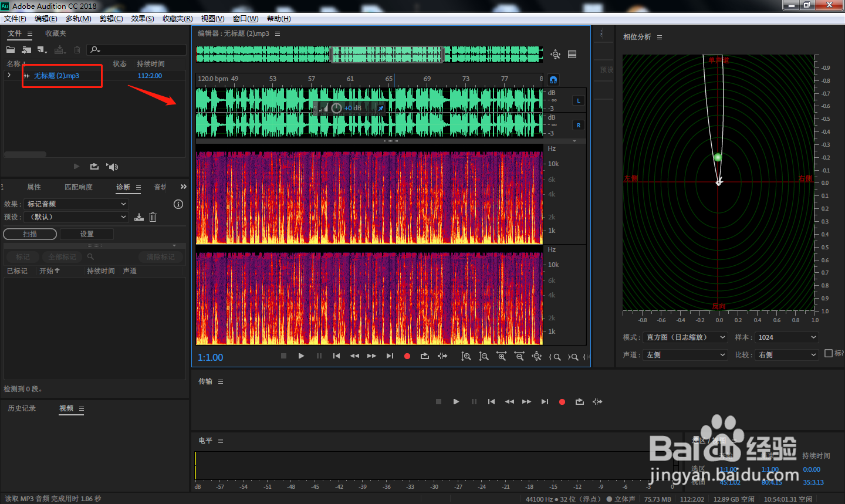845x504 pixels.
Task: Delete selected file with trash icon
Action: coord(77,50)
